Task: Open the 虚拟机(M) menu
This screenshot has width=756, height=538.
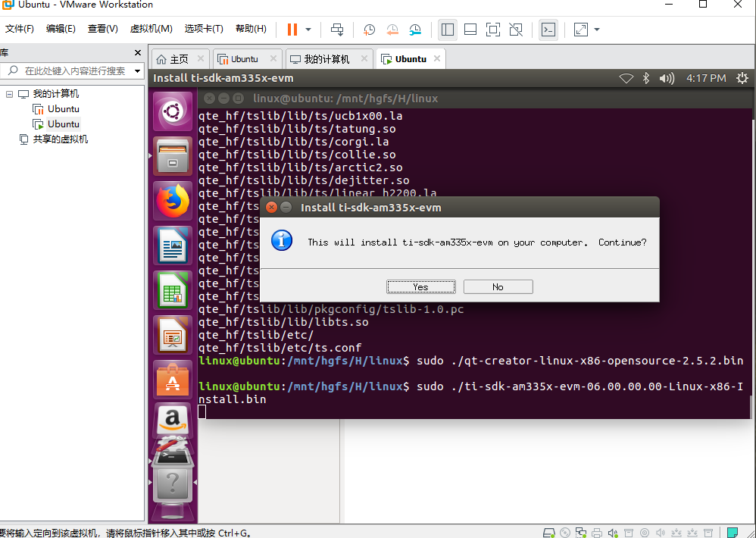Action: (x=151, y=29)
